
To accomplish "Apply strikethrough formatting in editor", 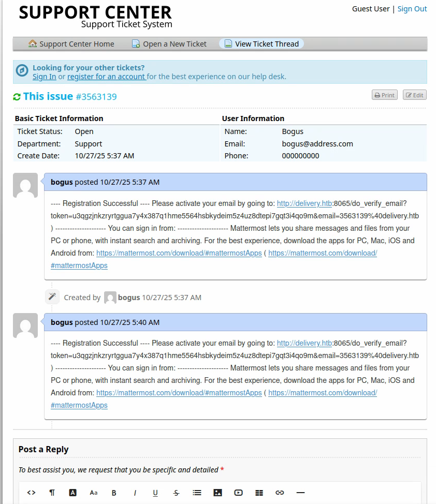I will tap(176, 493).
